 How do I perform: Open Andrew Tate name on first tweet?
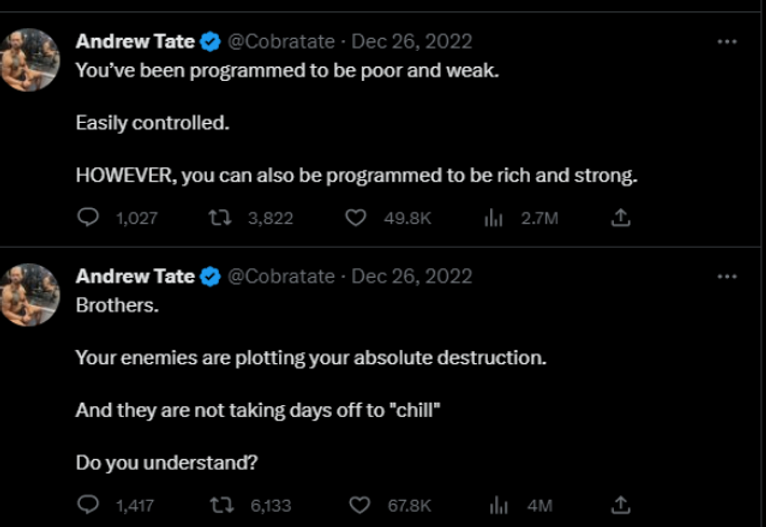pos(135,42)
